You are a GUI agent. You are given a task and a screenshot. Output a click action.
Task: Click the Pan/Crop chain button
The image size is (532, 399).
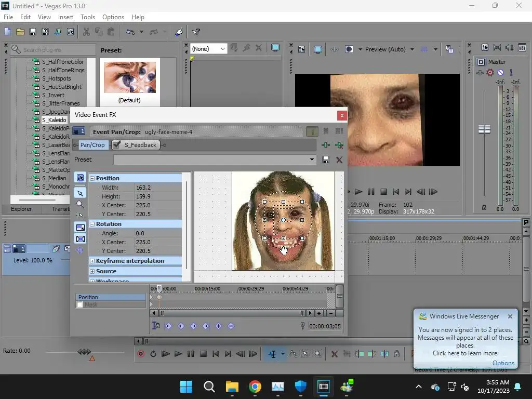coord(92,145)
